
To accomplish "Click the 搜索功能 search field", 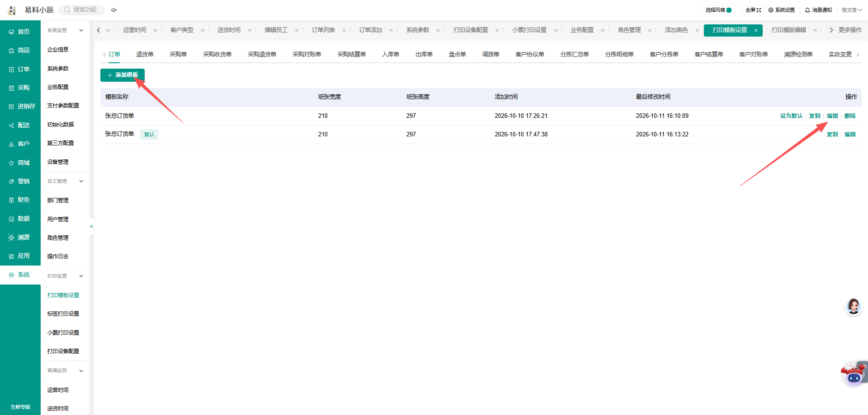I will tap(82, 10).
